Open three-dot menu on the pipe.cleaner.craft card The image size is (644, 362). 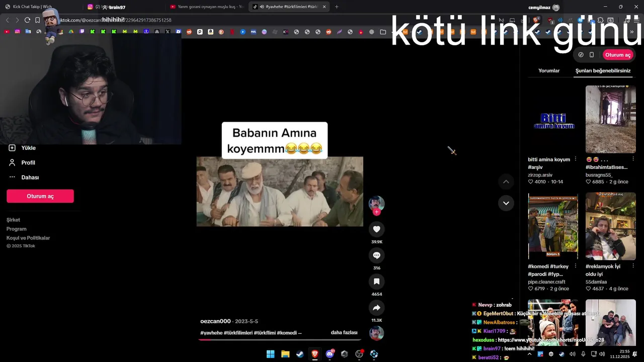click(576, 266)
